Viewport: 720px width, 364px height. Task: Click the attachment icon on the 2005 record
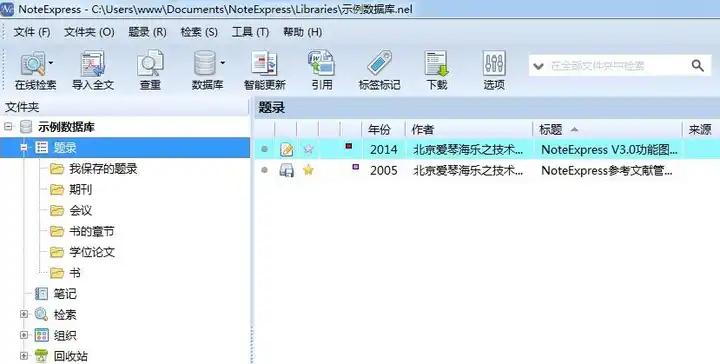[287, 170]
